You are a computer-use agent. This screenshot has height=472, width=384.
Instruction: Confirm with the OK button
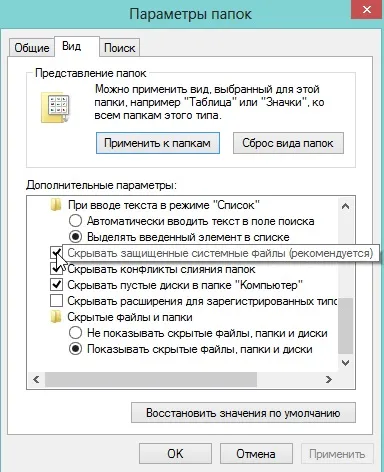175,454
